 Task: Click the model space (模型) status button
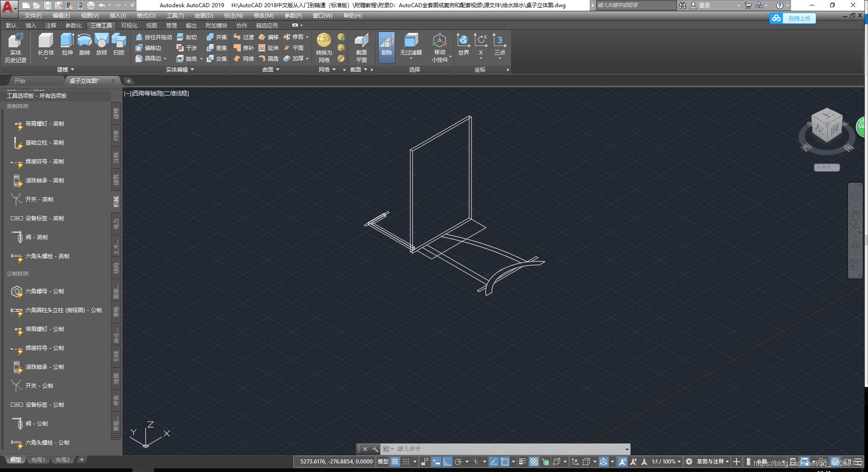pyautogui.click(x=383, y=462)
